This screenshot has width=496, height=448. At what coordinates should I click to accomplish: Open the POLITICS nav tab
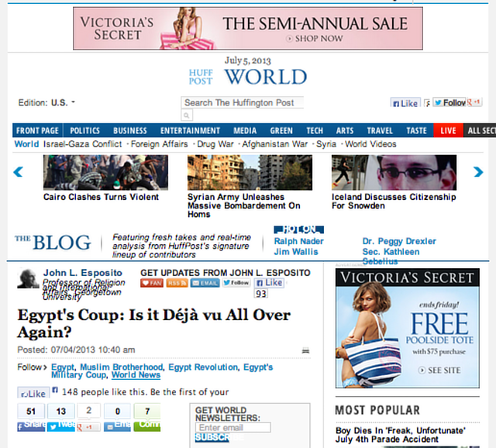click(x=84, y=131)
